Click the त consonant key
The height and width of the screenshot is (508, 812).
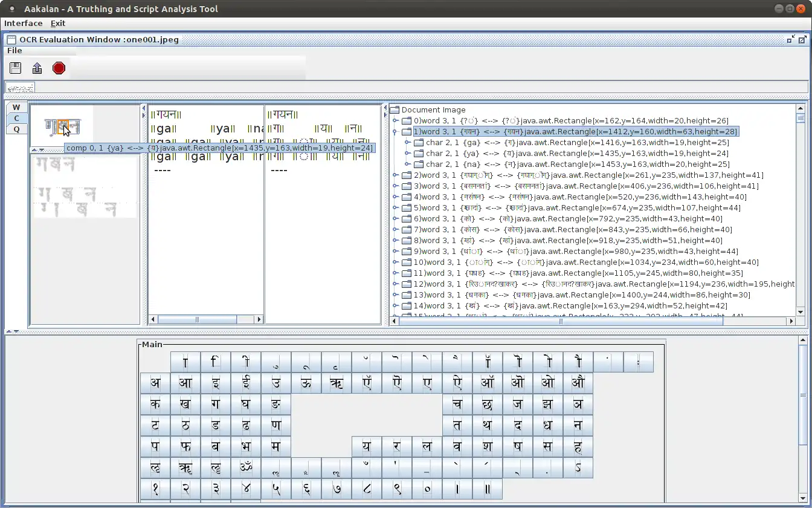click(457, 425)
